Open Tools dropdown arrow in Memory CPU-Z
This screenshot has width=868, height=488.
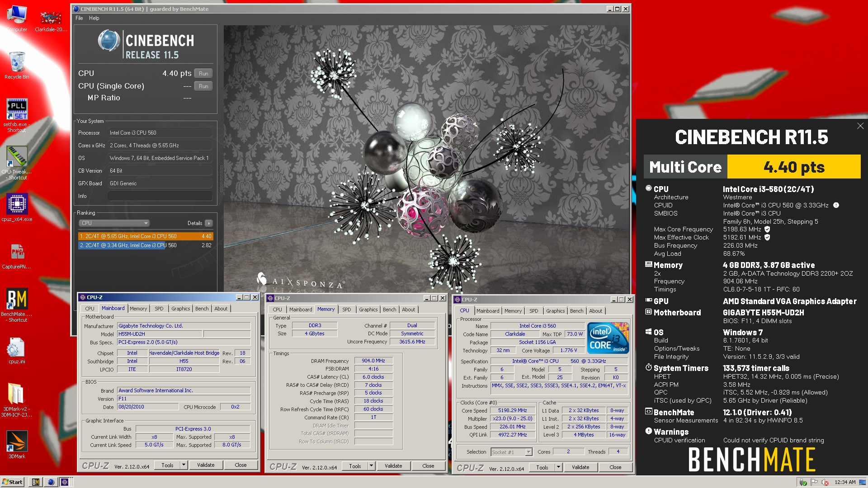click(x=371, y=466)
